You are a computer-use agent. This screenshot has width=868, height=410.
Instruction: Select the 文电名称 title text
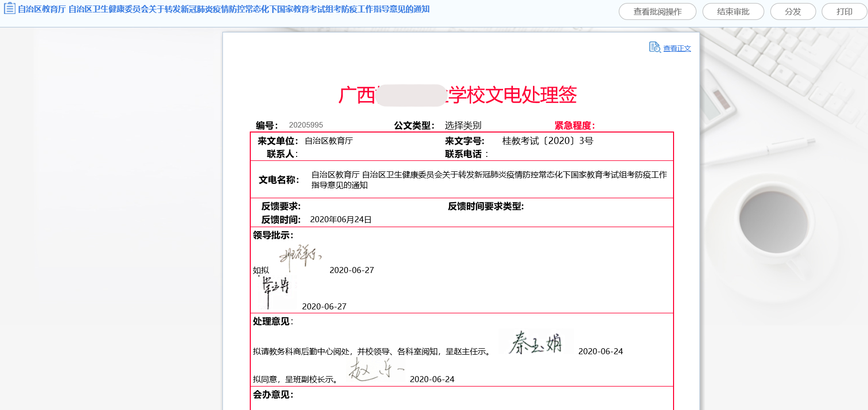tap(489, 180)
